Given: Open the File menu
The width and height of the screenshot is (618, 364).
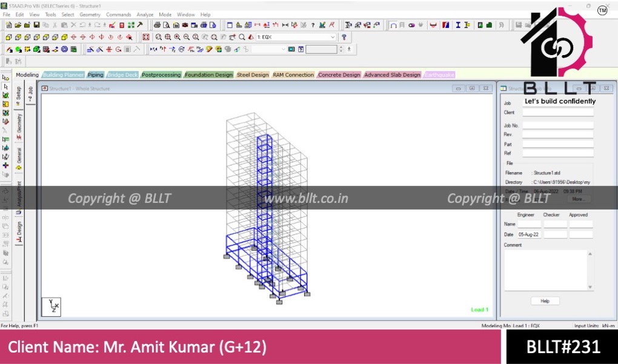Looking at the screenshot, I should click(x=6, y=15).
